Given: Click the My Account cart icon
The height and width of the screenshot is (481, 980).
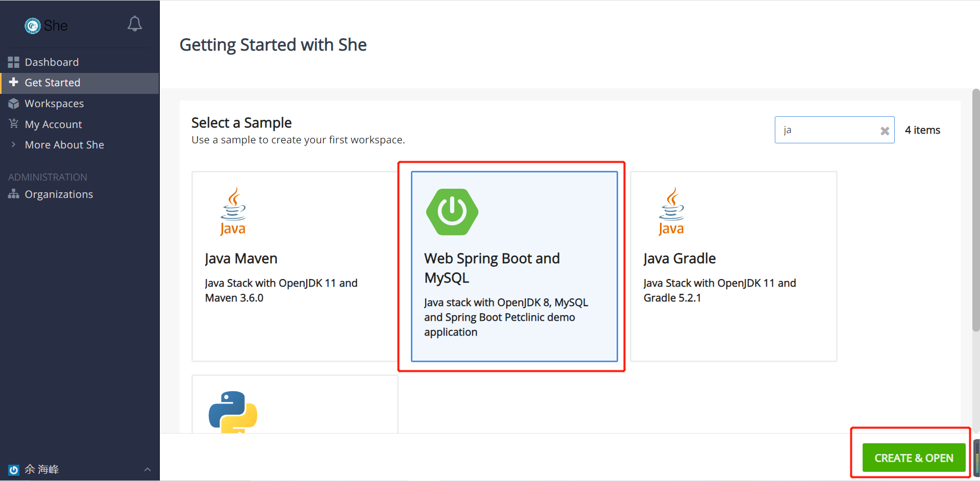Looking at the screenshot, I should [14, 124].
